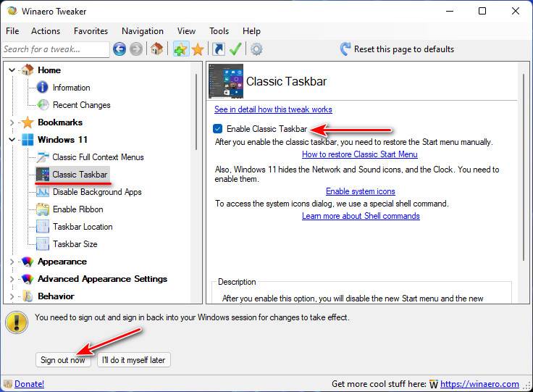Open settings with the gear toolbar icon
533x392 pixels.
tap(256, 50)
